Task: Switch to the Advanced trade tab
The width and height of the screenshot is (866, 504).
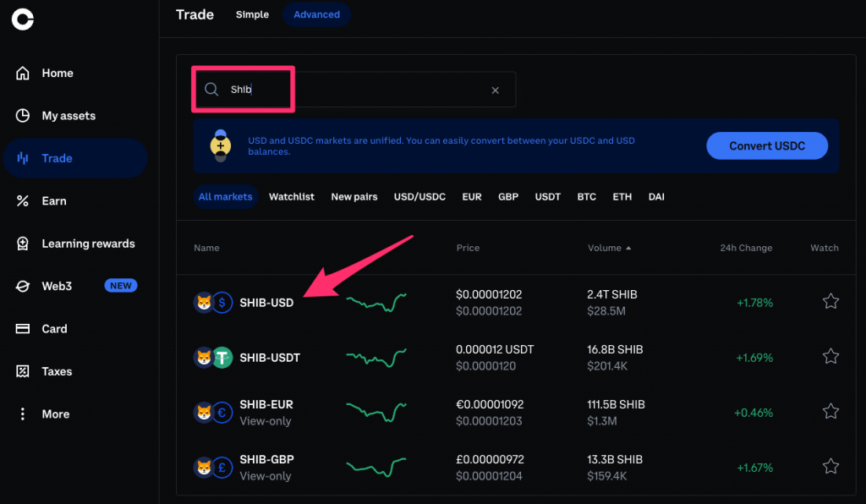Action: [x=316, y=15]
